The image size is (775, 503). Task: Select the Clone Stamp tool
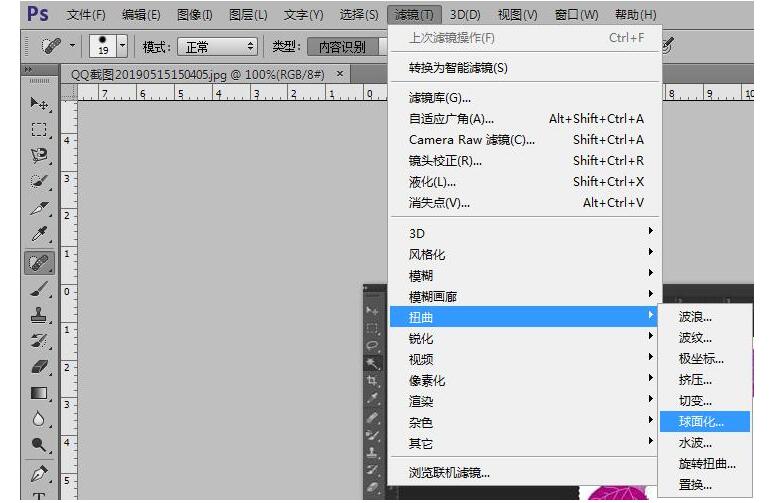(39, 315)
